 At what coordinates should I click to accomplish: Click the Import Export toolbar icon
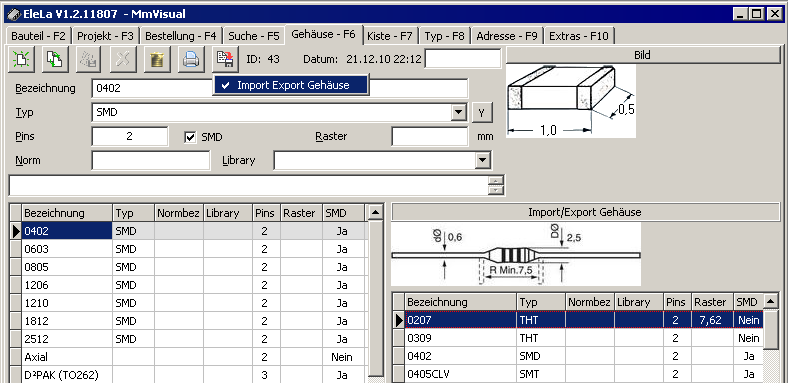[x=225, y=59]
